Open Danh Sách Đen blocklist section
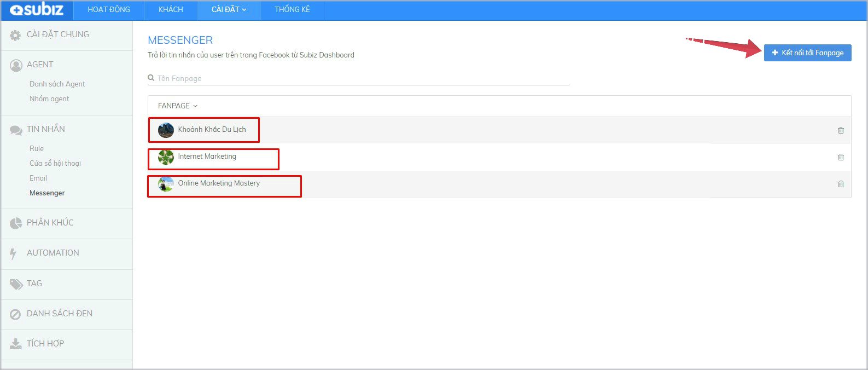The width and height of the screenshot is (868, 370). point(59,314)
